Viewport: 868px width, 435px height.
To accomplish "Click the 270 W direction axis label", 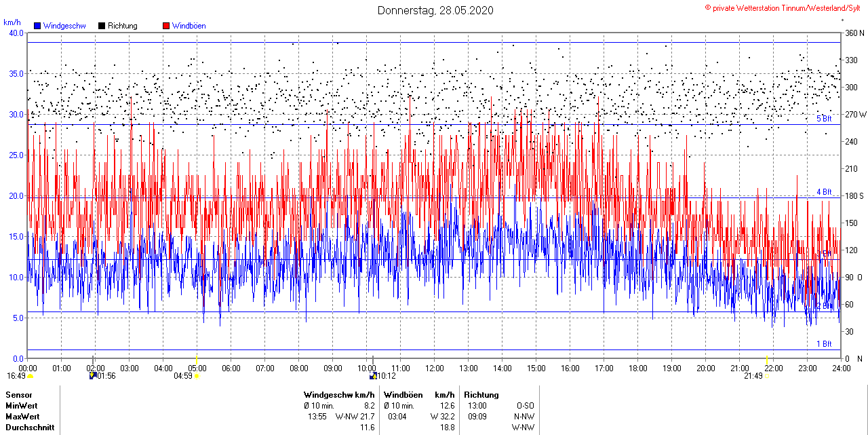I will click(854, 114).
